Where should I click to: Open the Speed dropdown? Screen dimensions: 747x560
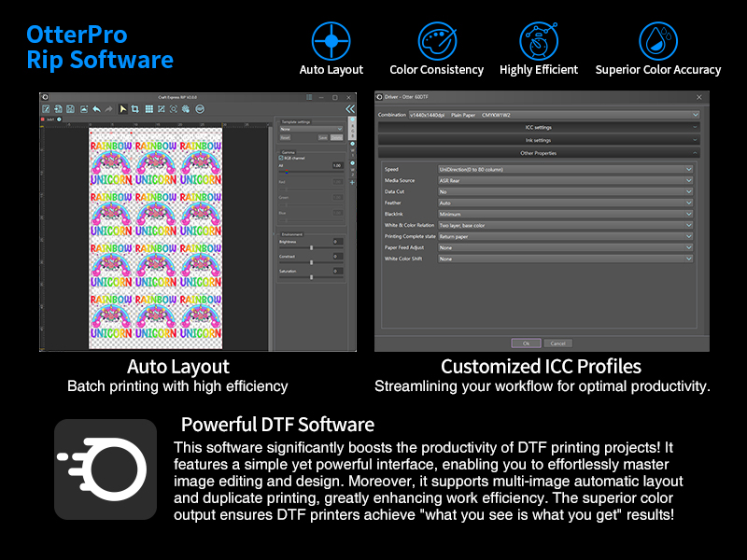[566, 169]
